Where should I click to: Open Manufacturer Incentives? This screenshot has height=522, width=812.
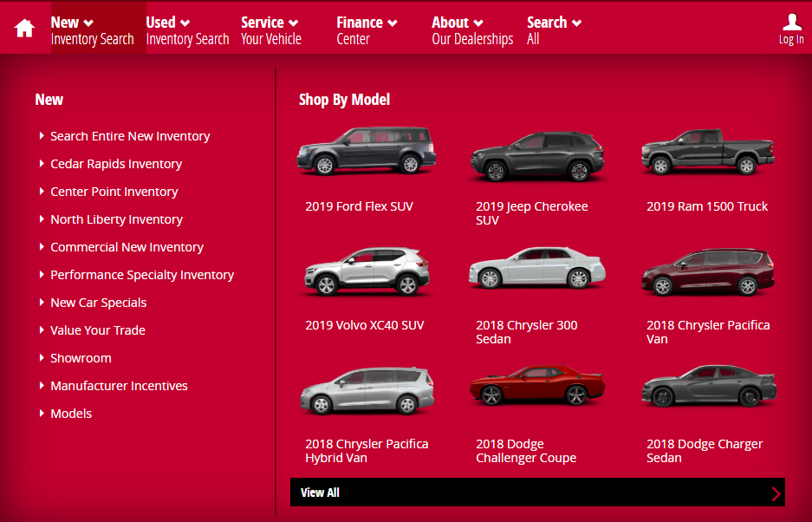pos(118,386)
